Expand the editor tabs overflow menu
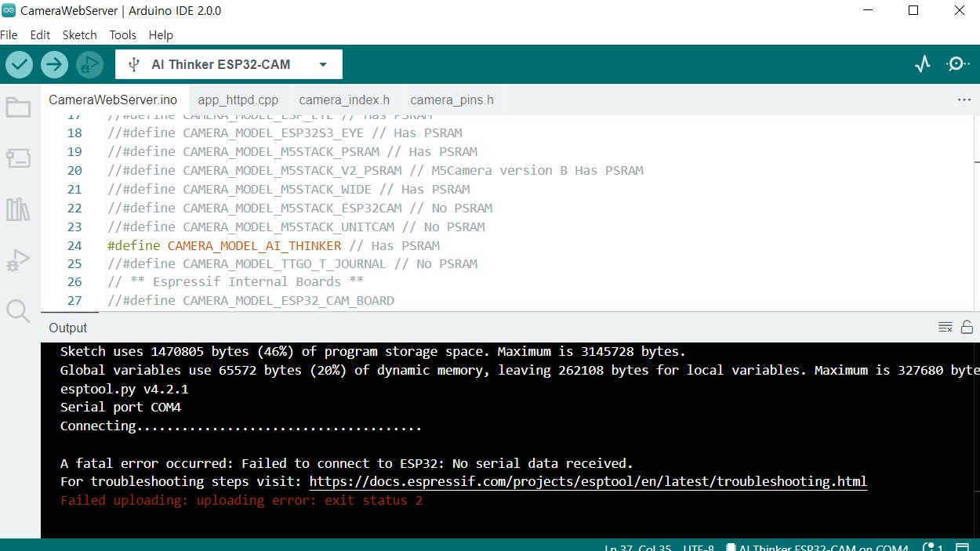The height and width of the screenshot is (551, 980). tap(964, 100)
